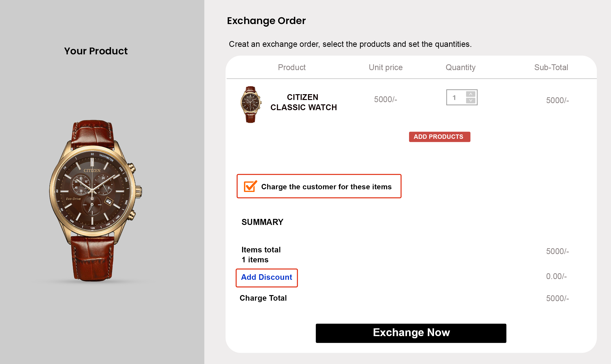Select the small watch thumbnail in product row
611x364 pixels.
click(x=251, y=104)
